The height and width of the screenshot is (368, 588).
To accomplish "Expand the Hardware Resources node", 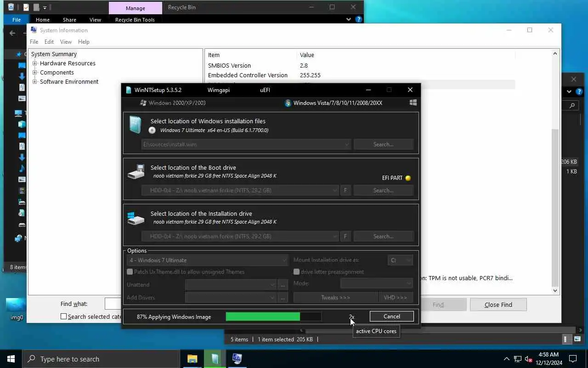I will 35,63.
